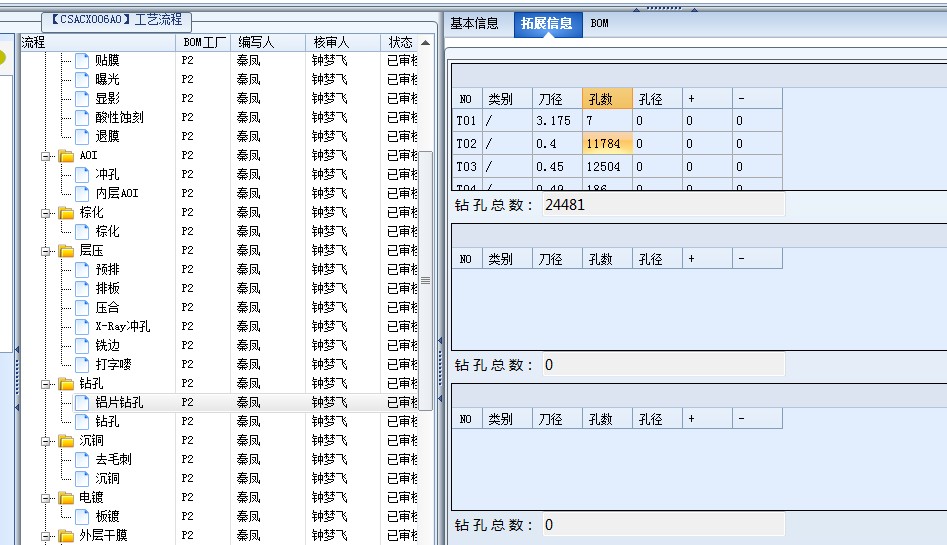Screen dimensions: 947x545
Task: Collapse the 外层干膜 folder node
Action: click(x=46, y=536)
